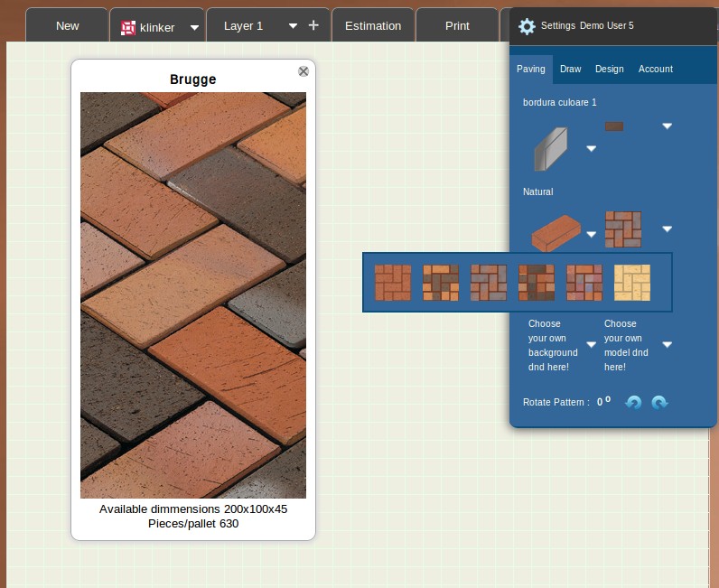The width and height of the screenshot is (719, 588).
Task: Open the klinker dropdown arrow
Action: (x=194, y=27)
